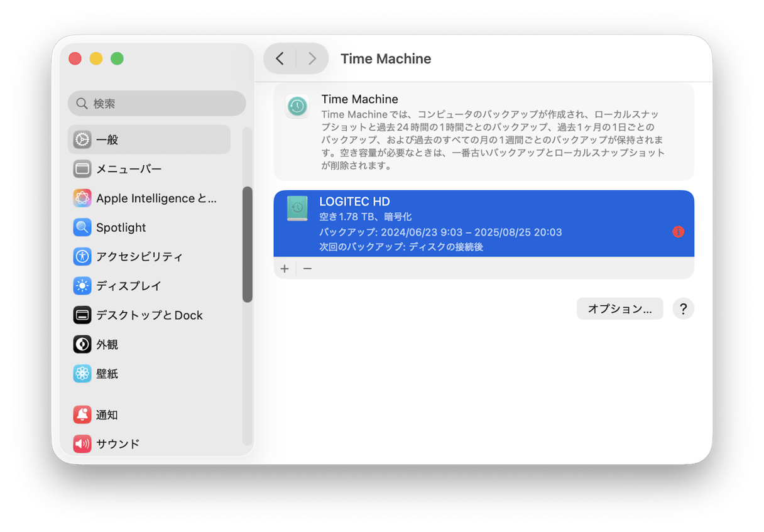Click the メニューバー sidebar icon
Image resolution: width=764 pixels, height=532 pixels.
coord(82,168)
